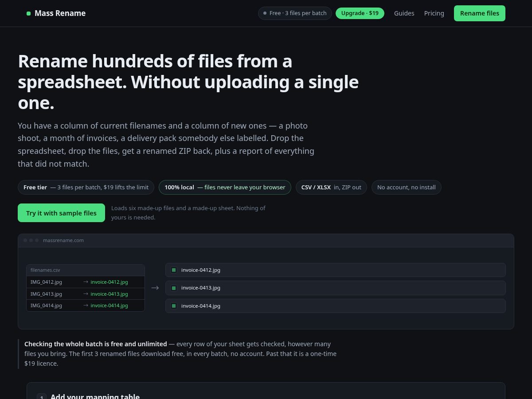Click the IMG_0412.jpg cell
The width and height of the screenshot is (532, 399).
click(x=46, y=282)
